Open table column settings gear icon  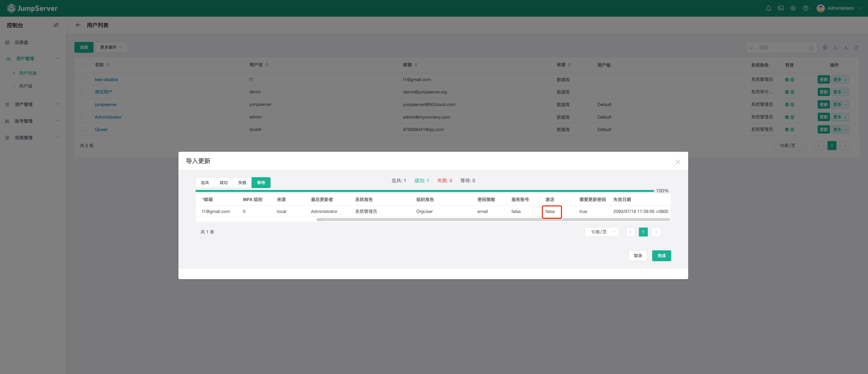825,48
